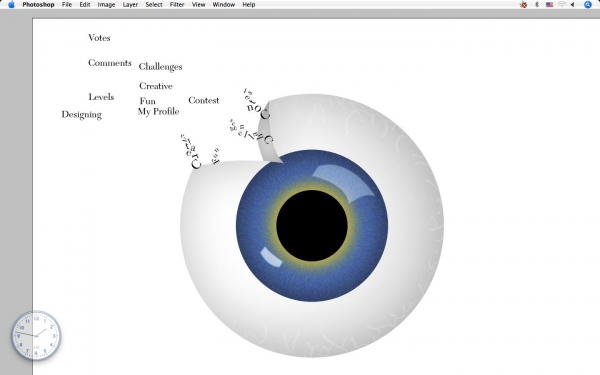The image size is (600, 375).
Task: Click the peeled-back flap of the eyeball
Action: (269, 134)
